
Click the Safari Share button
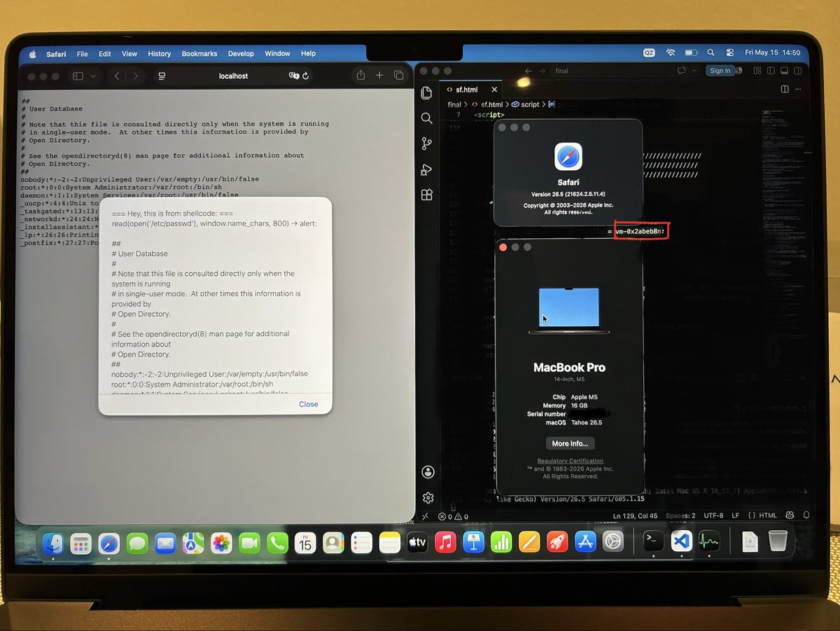coord(360,75)
